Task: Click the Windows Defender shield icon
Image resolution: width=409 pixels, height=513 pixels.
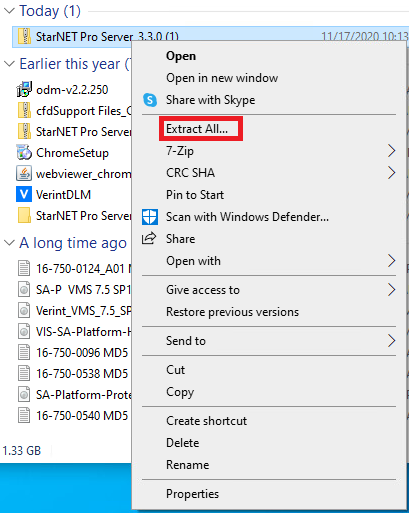Action: (x=150, y=217)
